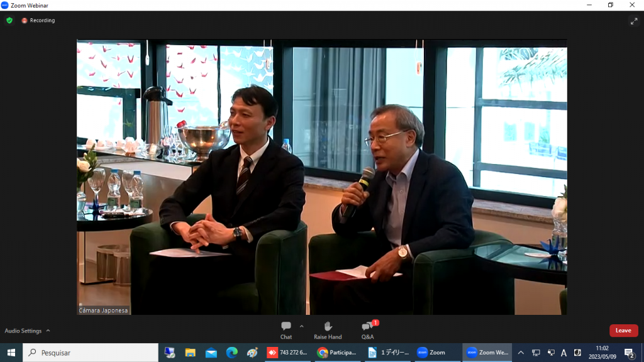Open the Mail app in taskbar
Viewport: 644px width, 362px height.
(x=211, y=353)
